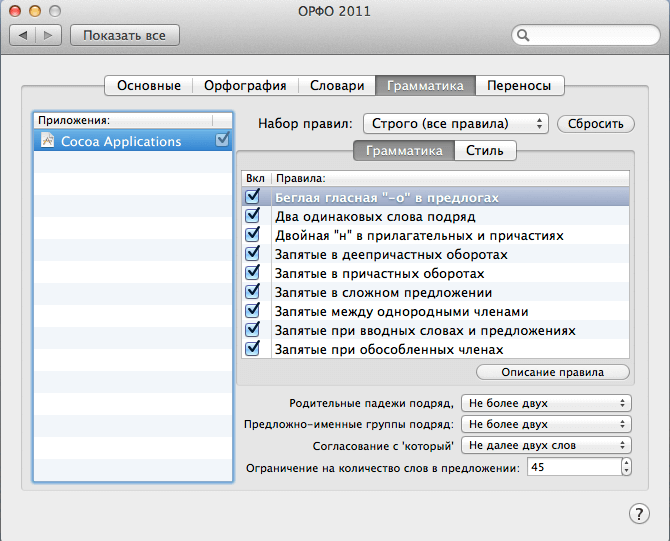Switch to the Основные tab

[x=149, y=85]
